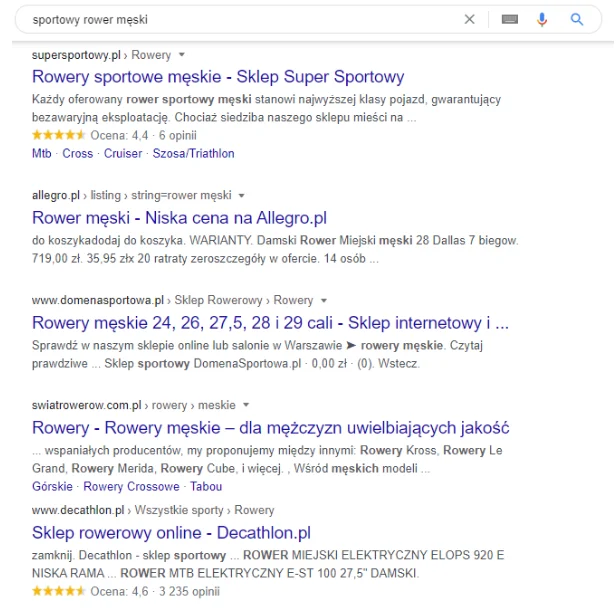Follow the Górskie sitelink
The width and height of the screenshot is (616, 613).
[x=52, y=487]
